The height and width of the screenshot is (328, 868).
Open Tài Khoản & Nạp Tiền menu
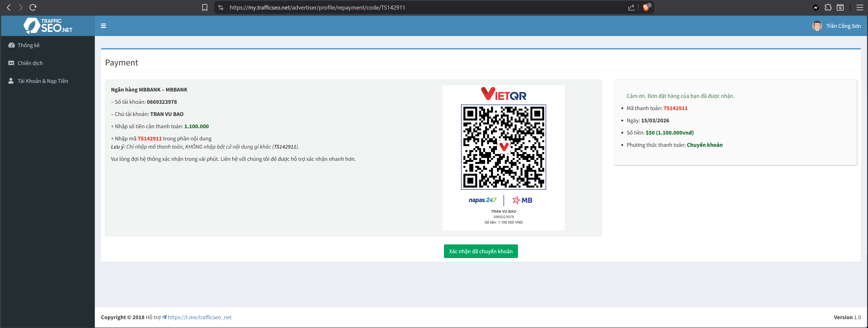click(x=43, y=81)
